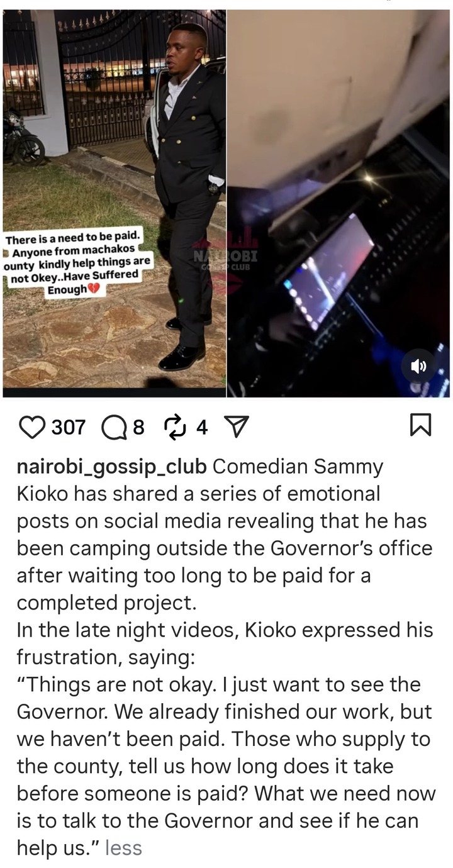Viewport: 453px width, 868px height.
Task: Tap the right video of phone screen
Action: click(x=338, y=203)
